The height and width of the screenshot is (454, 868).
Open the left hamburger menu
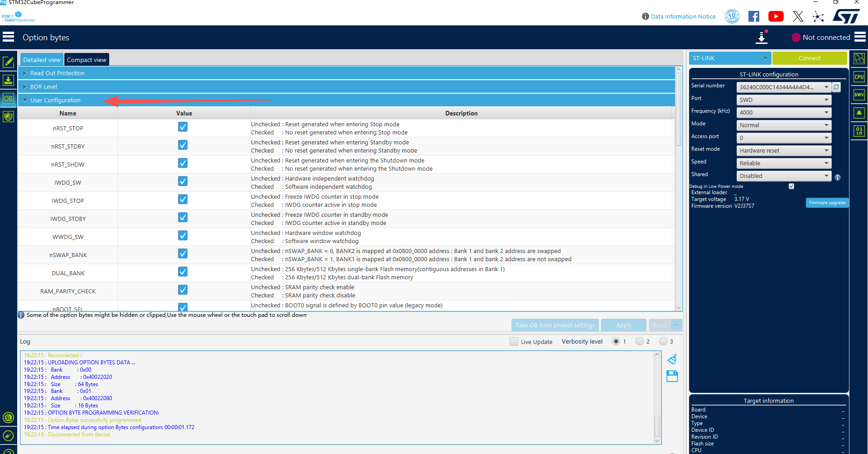[x=9, y=37]
